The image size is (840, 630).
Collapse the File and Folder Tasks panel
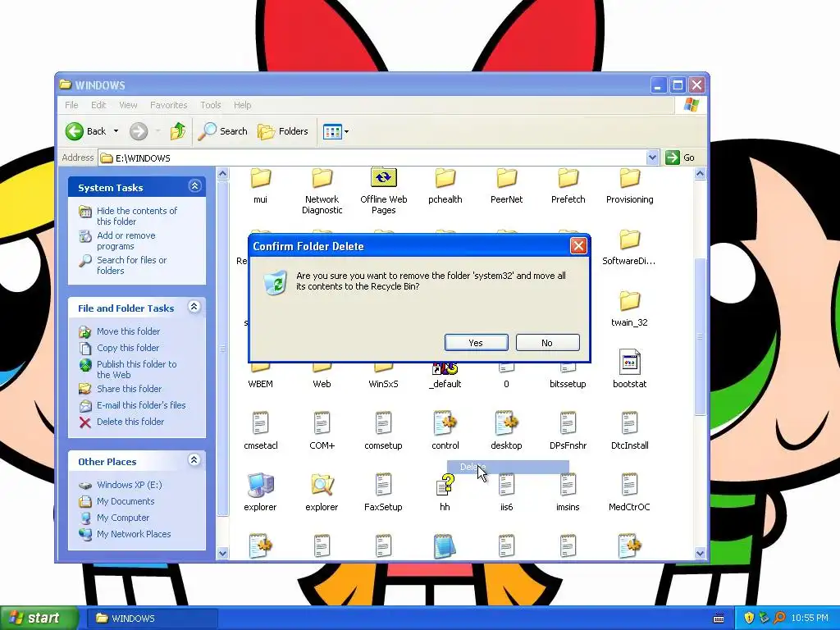[194, 307]
